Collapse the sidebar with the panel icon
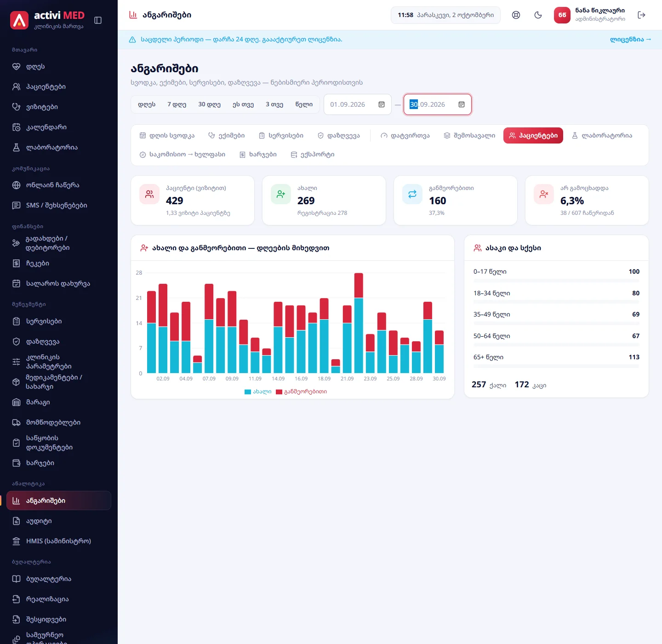The height and width of the screenshot is (644, 662). pos(98,20)
